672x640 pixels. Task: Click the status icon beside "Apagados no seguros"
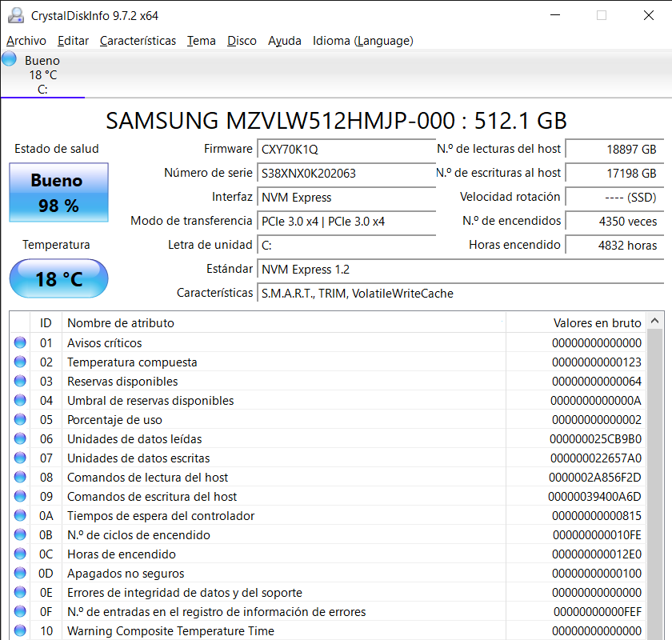tap(19, 574)
